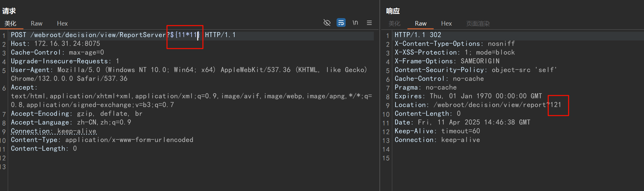Toggle the crossed-eye hide-details icon in request panel
This screenshot has width=644, height=191.
[327, 23]
